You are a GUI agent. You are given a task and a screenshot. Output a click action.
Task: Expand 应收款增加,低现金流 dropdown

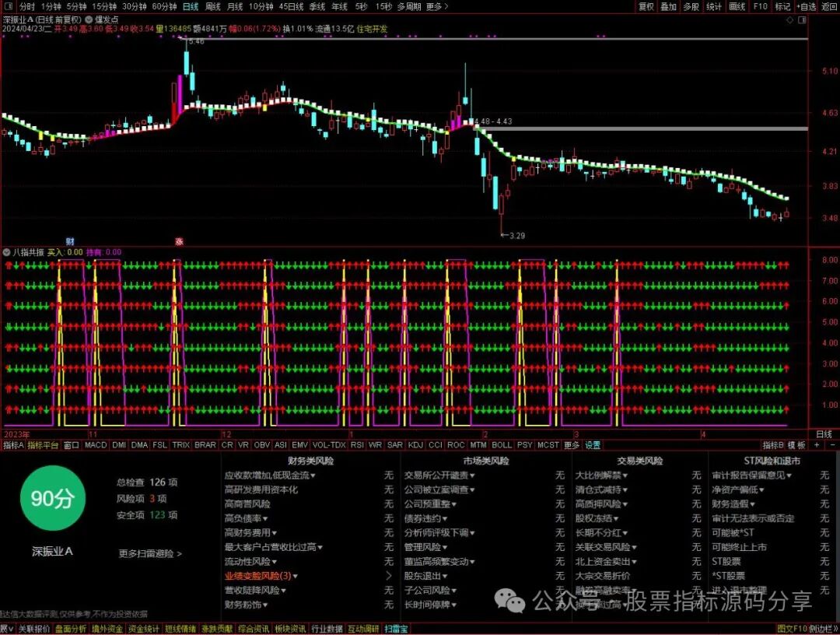click(270, 475)
